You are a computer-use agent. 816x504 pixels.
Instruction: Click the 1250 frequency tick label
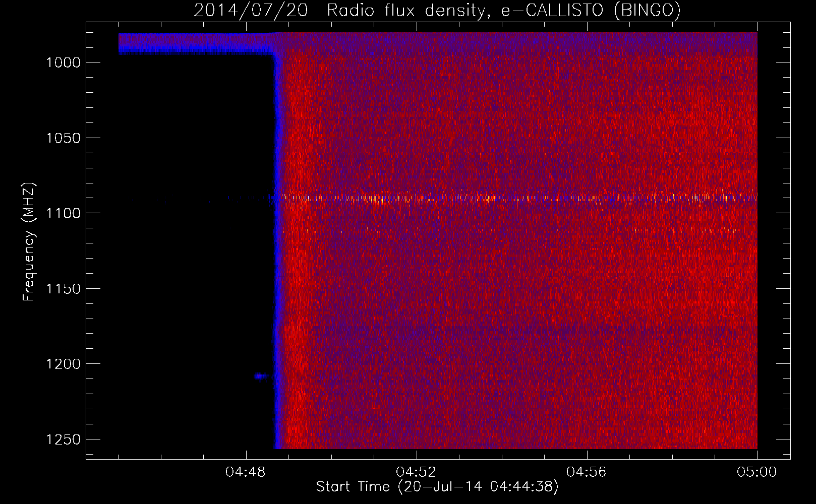(x=63, y=439)
